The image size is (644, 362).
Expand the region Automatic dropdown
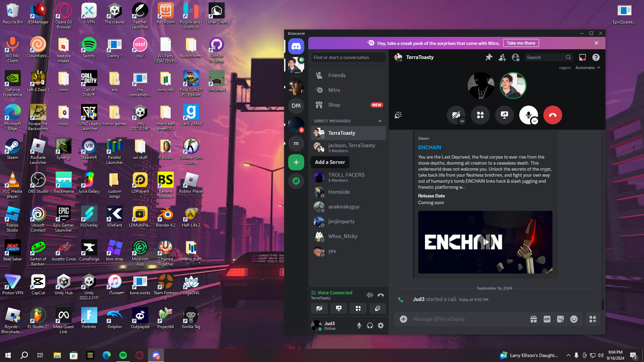588,68
